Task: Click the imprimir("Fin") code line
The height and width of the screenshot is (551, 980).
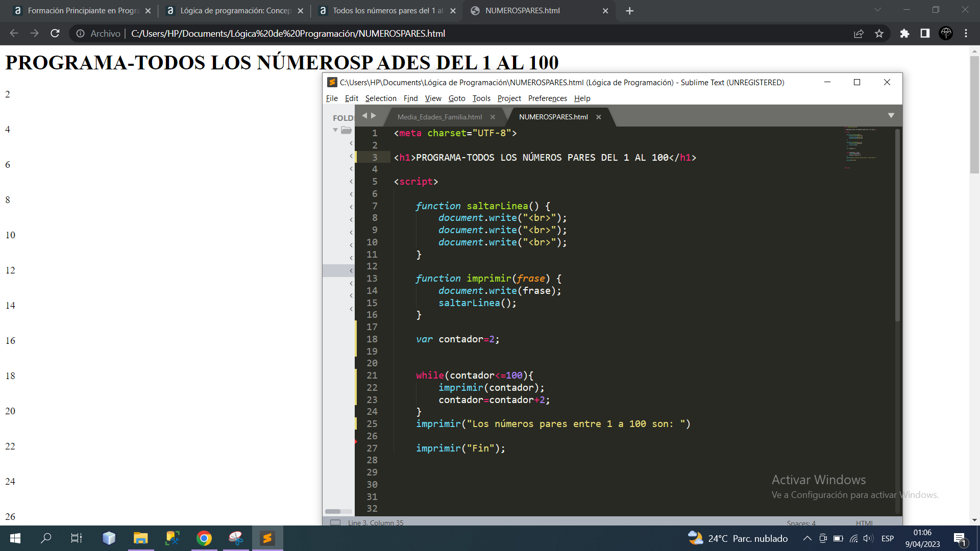Action: tap(460, 448)
